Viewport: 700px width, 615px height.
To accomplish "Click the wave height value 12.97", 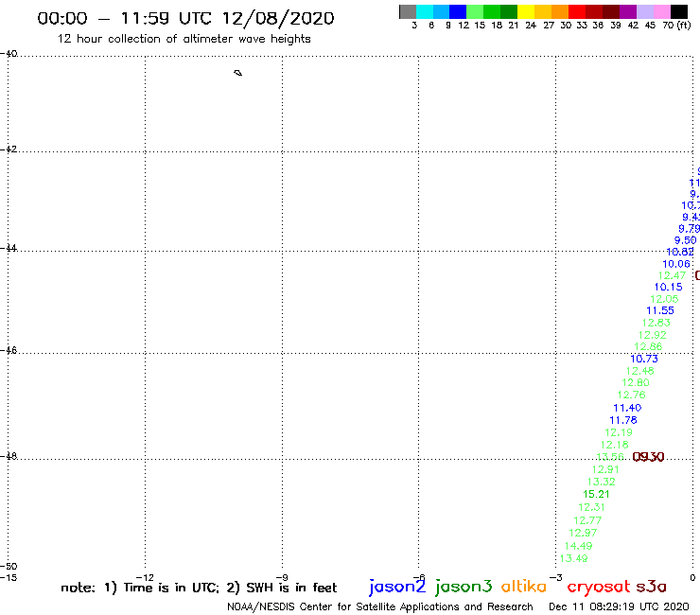I will pyautogui.click(x=583, y=533).
